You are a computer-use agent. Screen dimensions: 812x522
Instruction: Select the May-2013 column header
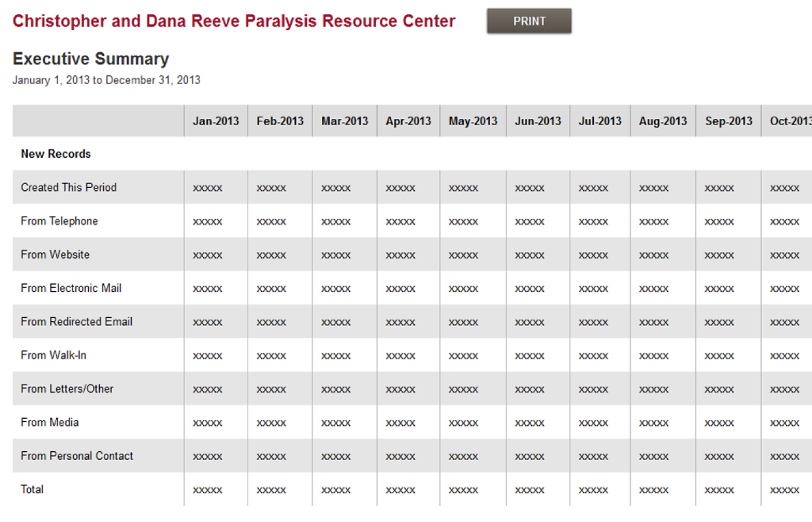[x=473, y=121]
